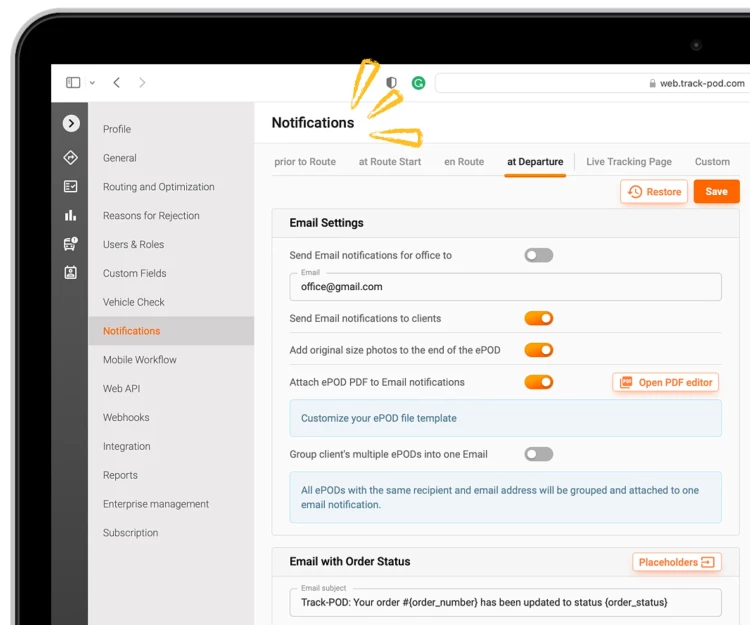
Task: Open Routing and Optimization settings
Action: [159, 186]
